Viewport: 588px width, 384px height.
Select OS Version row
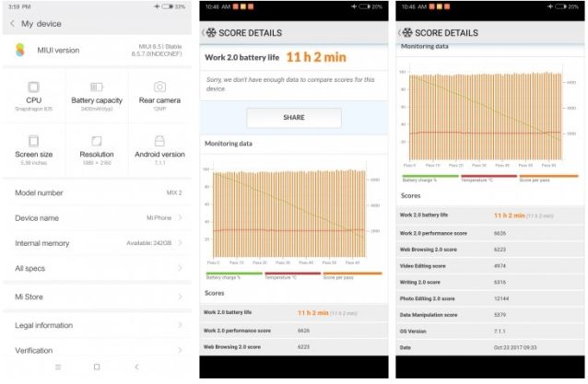click(490, 332)
